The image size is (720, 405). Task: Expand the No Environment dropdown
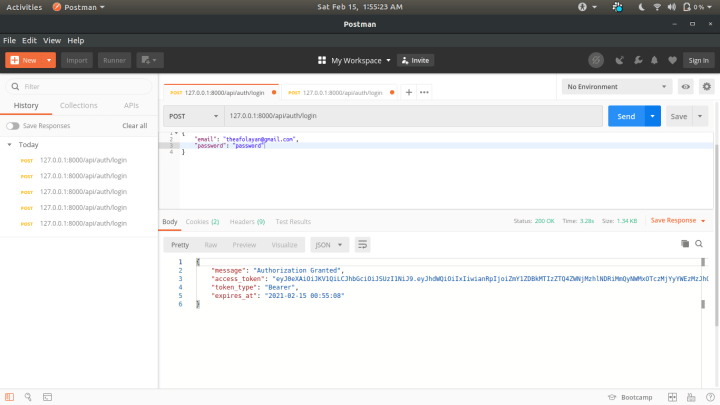[x=617, y=86]
